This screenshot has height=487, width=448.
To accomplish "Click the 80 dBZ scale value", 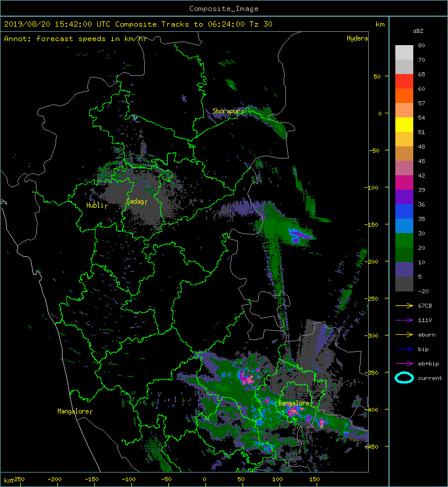I will (421, 45).
